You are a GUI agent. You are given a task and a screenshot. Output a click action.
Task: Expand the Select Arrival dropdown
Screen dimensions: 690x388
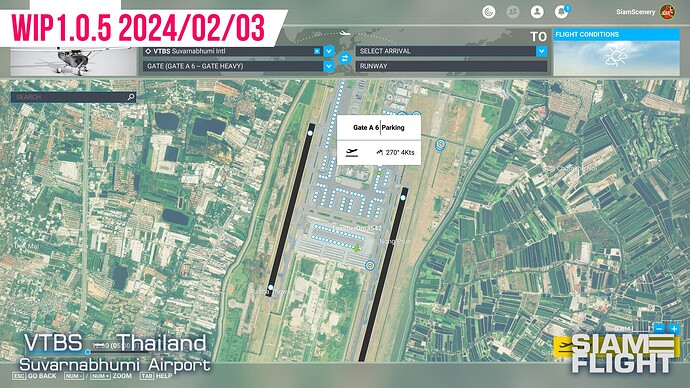(541, 51)
